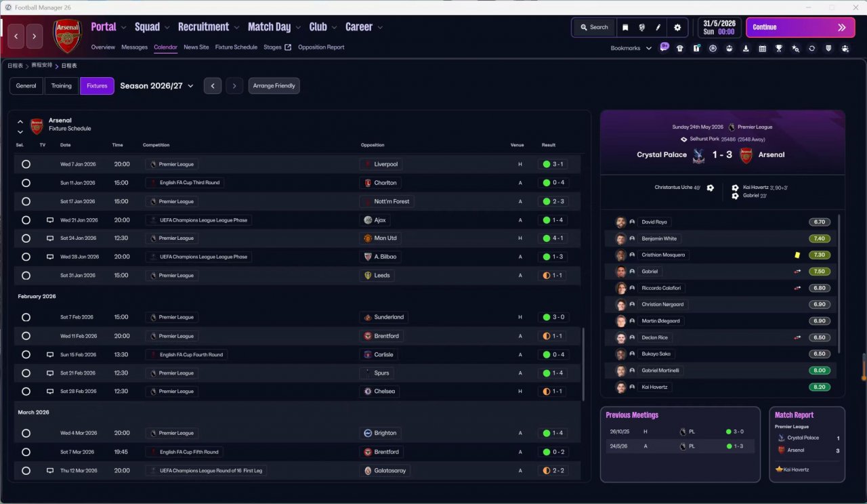Click the yellow card icon beside Cristhian Mosquera

point(797,255)
